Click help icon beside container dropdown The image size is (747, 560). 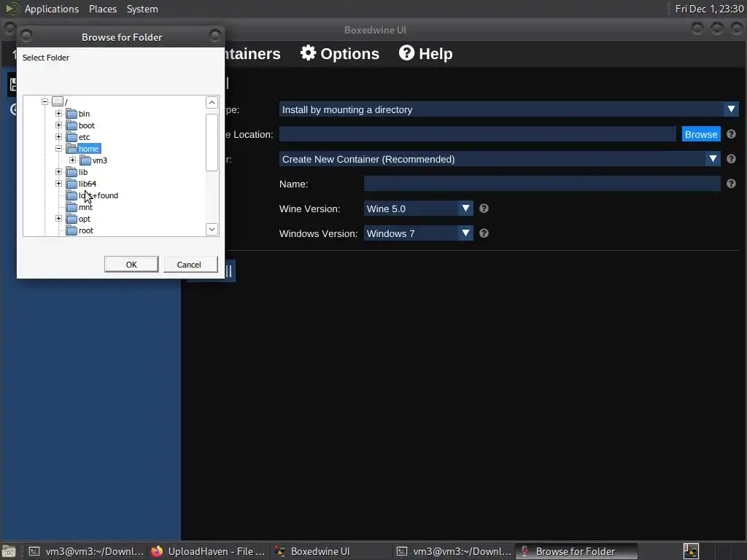[731, 159]
